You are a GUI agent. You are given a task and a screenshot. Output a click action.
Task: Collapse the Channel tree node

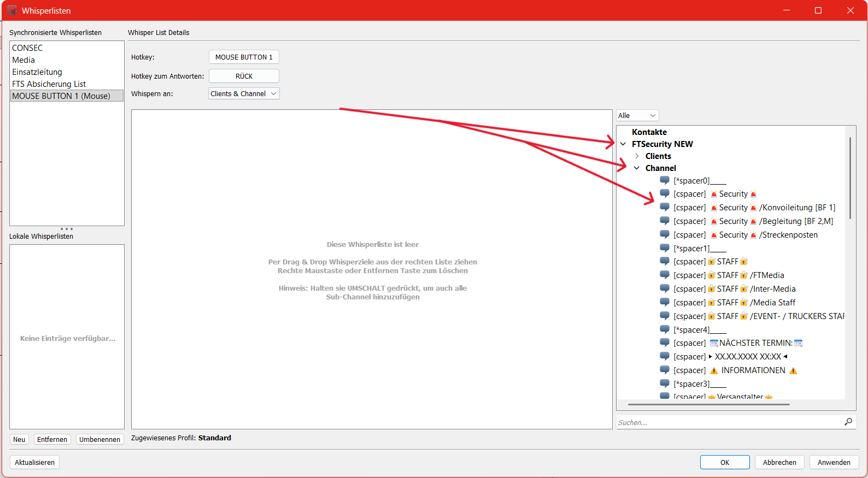click(x=637, y=168)
